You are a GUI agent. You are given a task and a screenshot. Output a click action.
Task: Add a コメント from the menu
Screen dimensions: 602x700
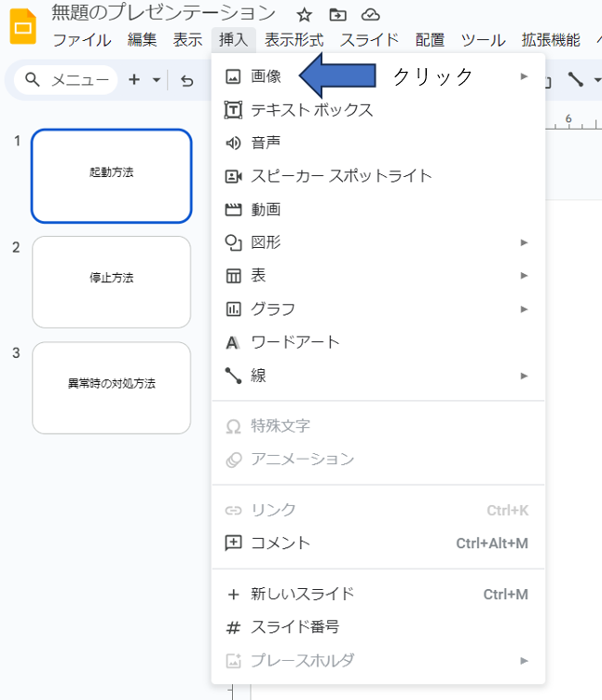[280, 542]
